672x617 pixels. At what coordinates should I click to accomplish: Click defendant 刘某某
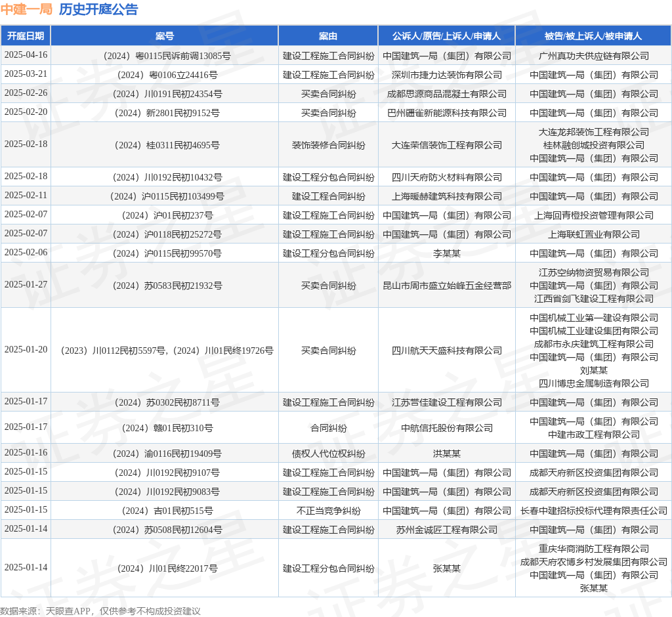[593, 370]
